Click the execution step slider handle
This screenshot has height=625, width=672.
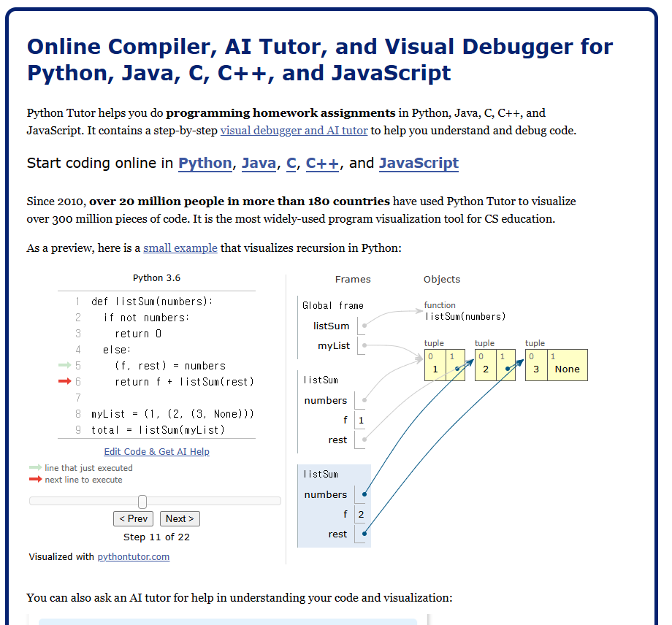pyautogui.click(x=142, y=502)
